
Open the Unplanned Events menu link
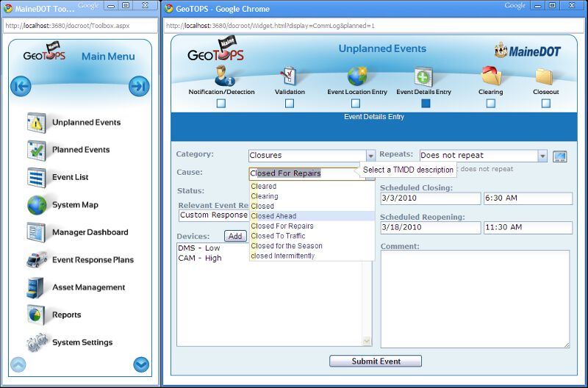tap(86, 123)
